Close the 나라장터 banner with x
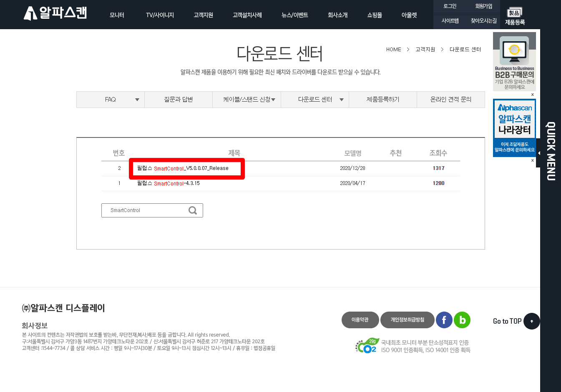 click(532, 160)
